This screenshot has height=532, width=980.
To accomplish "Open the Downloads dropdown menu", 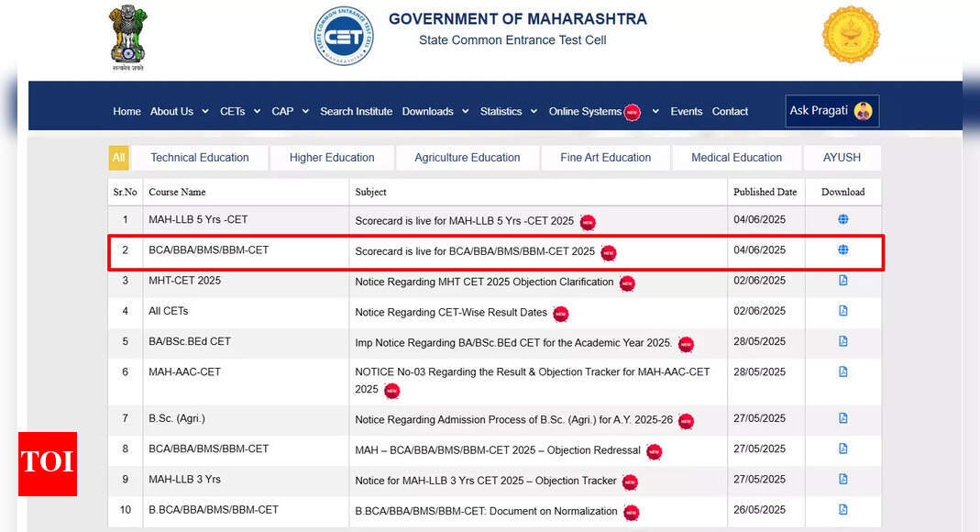I will 435,112.
